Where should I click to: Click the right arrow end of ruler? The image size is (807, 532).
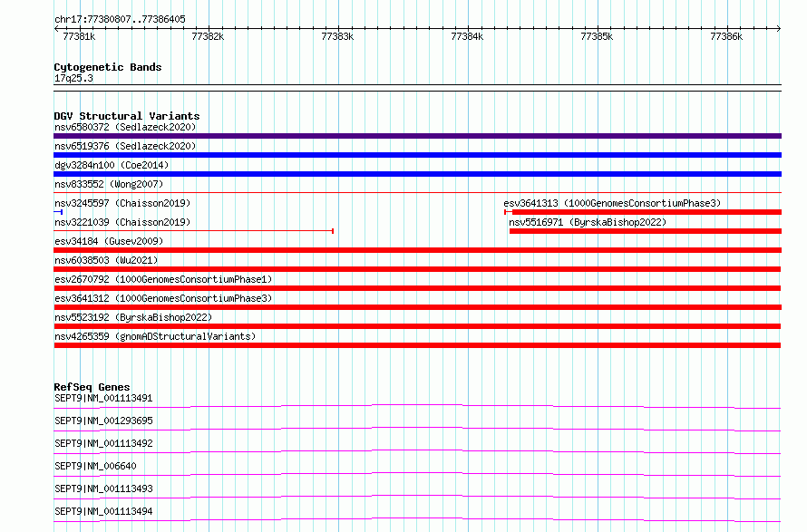[779, 28]
